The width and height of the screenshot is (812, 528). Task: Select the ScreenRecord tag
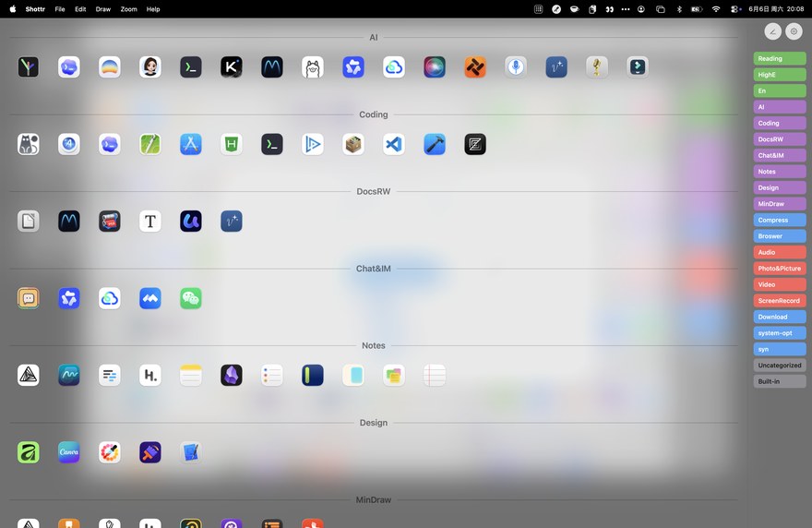click(x=780, y=301)
